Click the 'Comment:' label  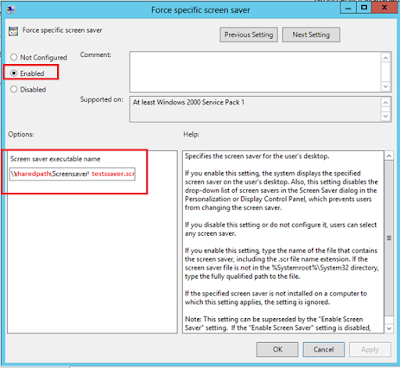(96, 55)
